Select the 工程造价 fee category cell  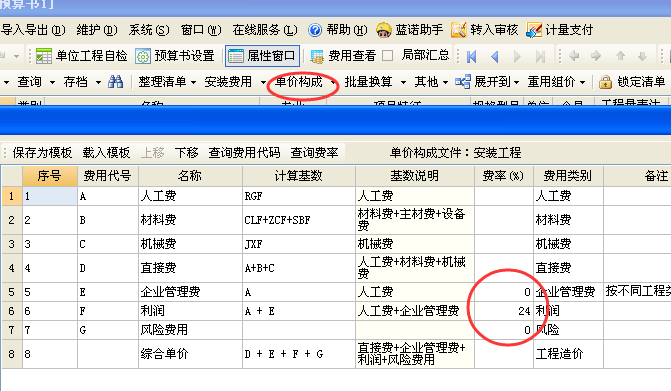coord(568,354)
